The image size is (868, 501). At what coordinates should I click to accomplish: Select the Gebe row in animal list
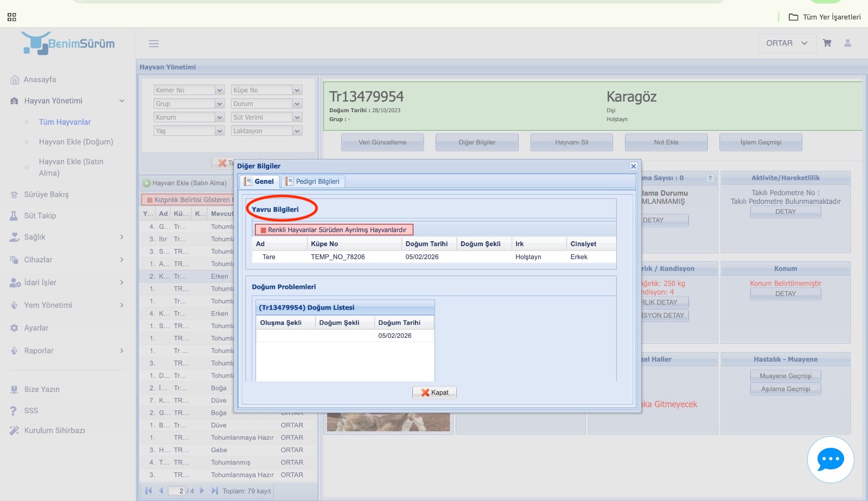coord(228,450)
